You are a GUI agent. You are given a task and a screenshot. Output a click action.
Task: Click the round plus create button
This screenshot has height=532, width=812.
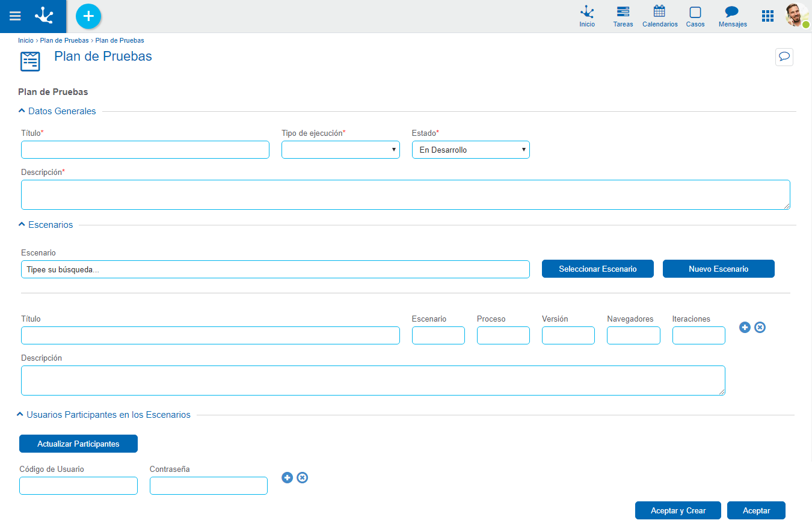pyautogui.click(x=88, y=16)
